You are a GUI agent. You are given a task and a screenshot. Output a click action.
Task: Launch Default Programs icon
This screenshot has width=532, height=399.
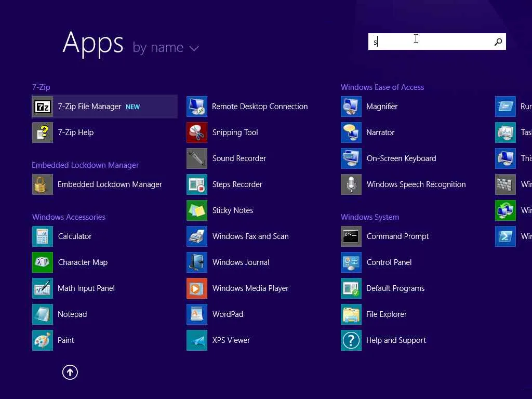pos(351,288)
